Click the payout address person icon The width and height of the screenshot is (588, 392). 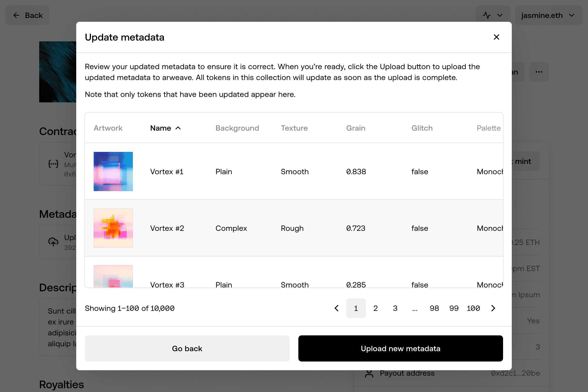pos(369,373)
